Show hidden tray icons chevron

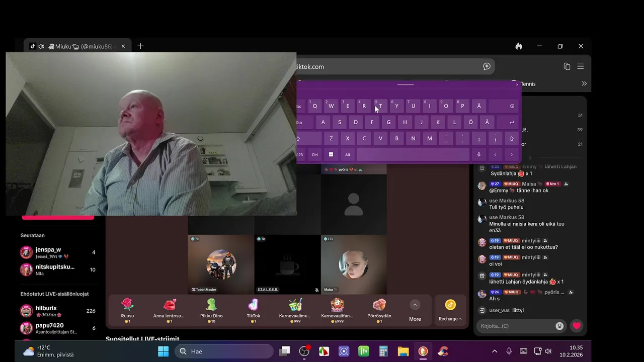click(x=495, y=351)
